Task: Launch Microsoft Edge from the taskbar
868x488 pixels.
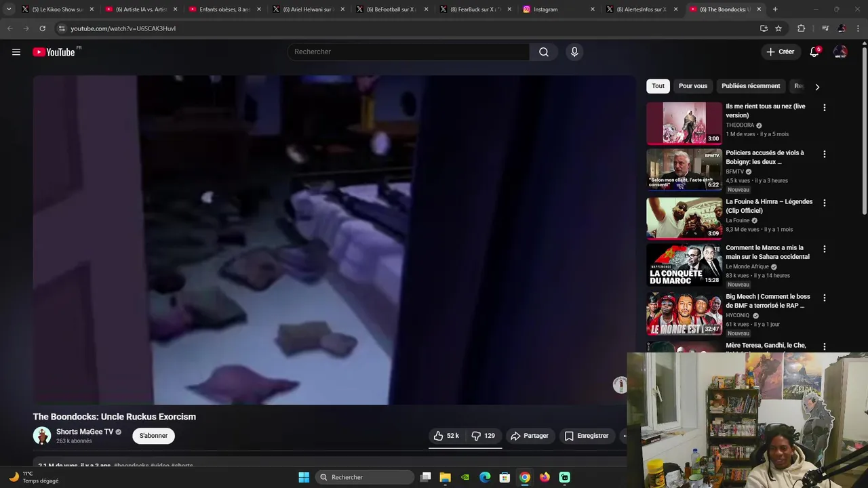Action: pos(485,477)
